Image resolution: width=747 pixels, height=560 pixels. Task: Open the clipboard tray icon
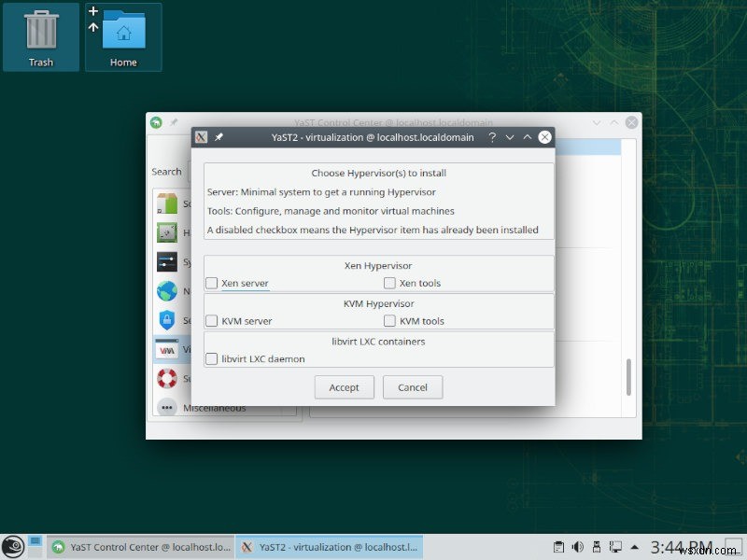click(558, 547)
